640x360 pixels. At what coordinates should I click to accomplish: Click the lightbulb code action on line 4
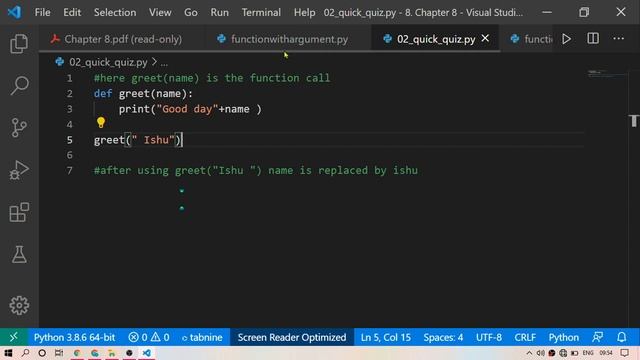(101, 122)
